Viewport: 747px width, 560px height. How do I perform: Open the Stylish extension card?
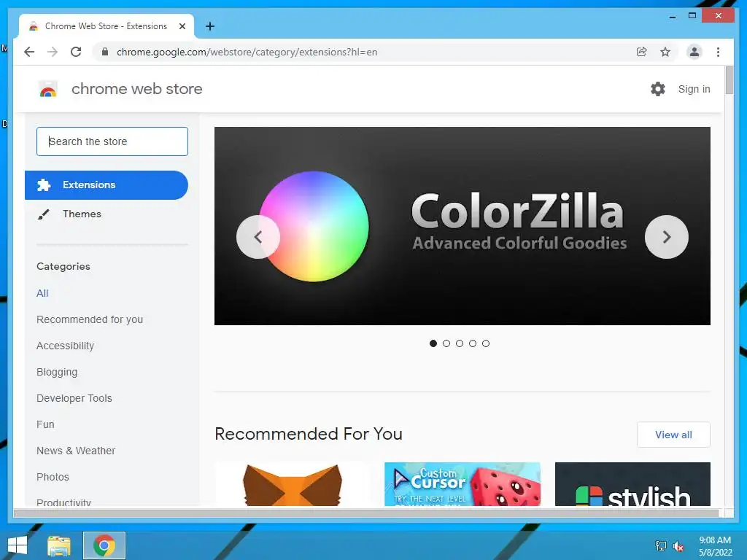[632, 484]
